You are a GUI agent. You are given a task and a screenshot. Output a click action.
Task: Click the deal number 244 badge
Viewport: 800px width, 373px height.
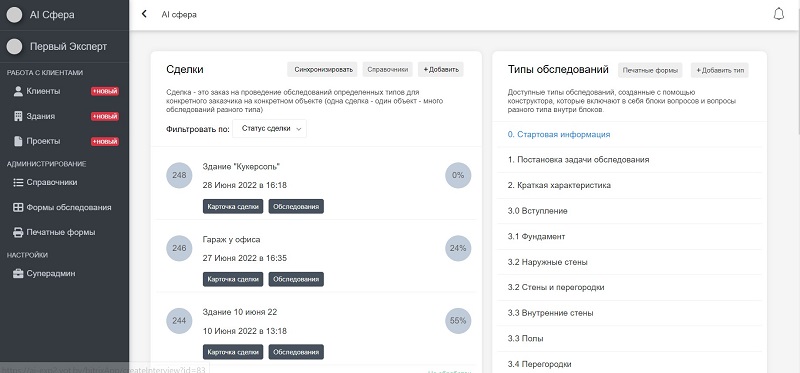[x=179, y=321]
